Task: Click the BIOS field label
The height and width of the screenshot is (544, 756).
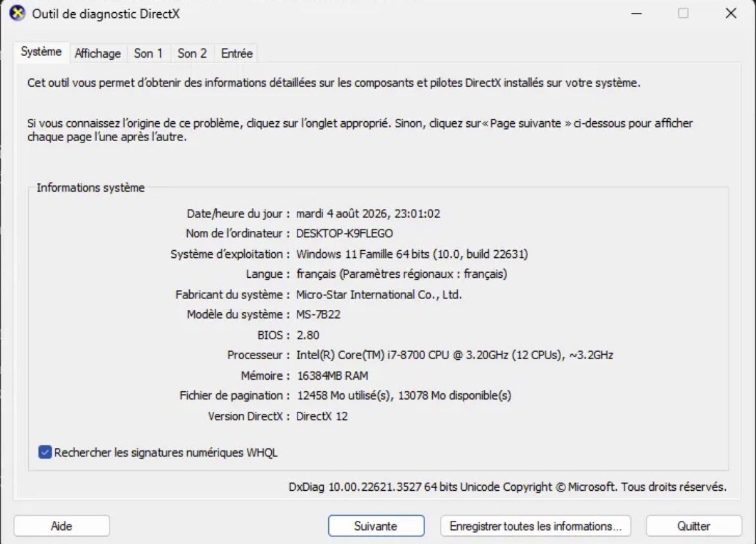Action: click(x=273, y=335)
